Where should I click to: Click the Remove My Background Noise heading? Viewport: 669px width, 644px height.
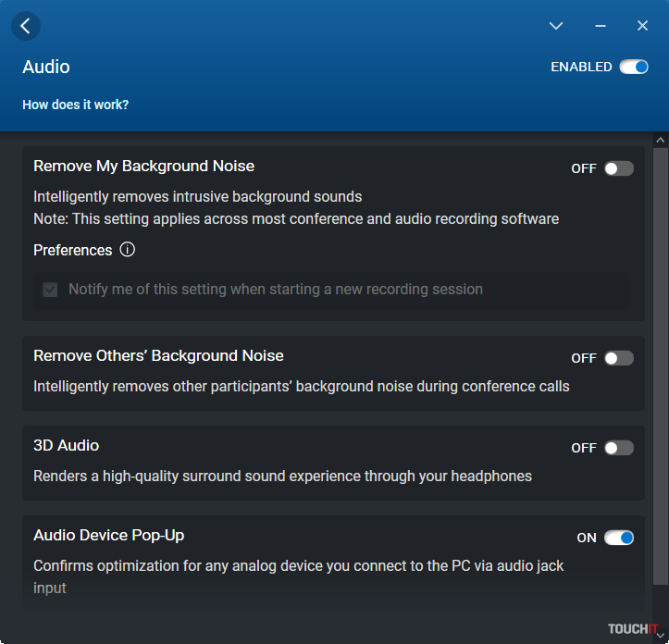[143, 167]
